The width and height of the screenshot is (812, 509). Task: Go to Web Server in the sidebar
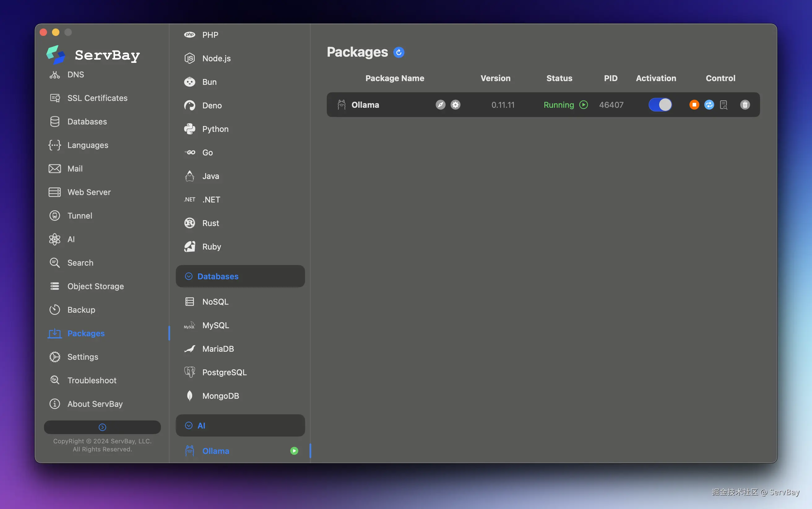coord(89,192)
